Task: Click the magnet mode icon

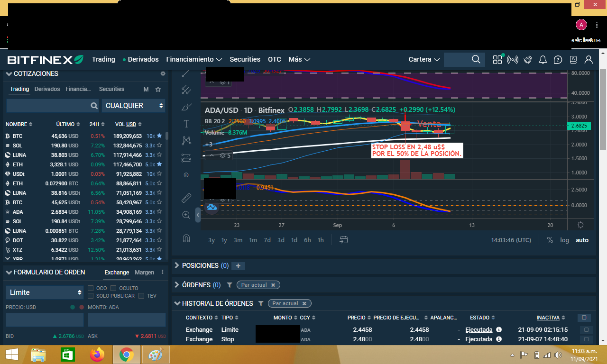Action: click(186, 238)
